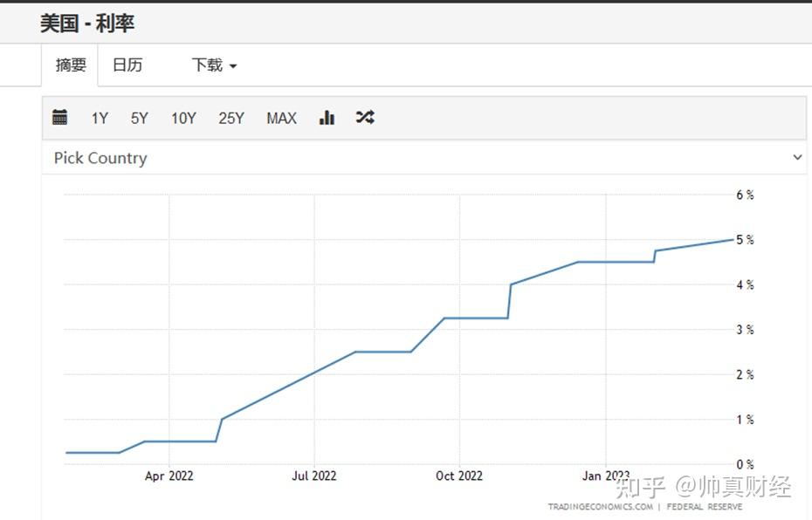Image resolution: width=812 pixels, height=520 pixels.
Task: Switch to the 摘要 tab
Action: 71,65
